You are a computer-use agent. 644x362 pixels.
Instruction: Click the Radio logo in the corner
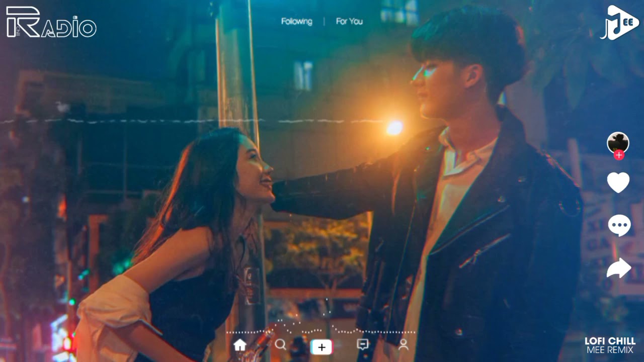(x=51, y=23)
